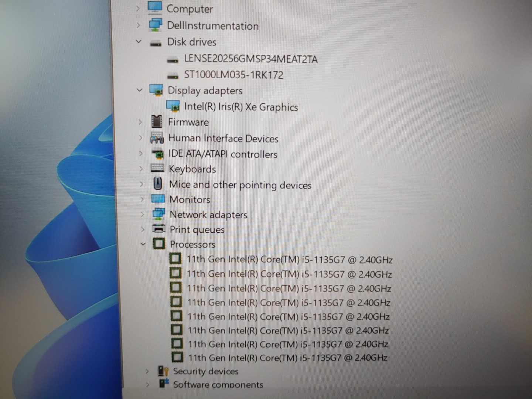Expand the Security devices node
Image resolution: width=532 pixels, height=399 pixels.
pyautogui.click(x=147, y=371)
